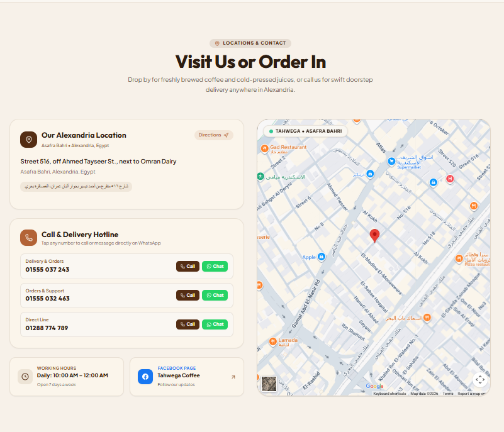
Task: Click phone number 01288 774 789
Action: click(x=47, y=328)
